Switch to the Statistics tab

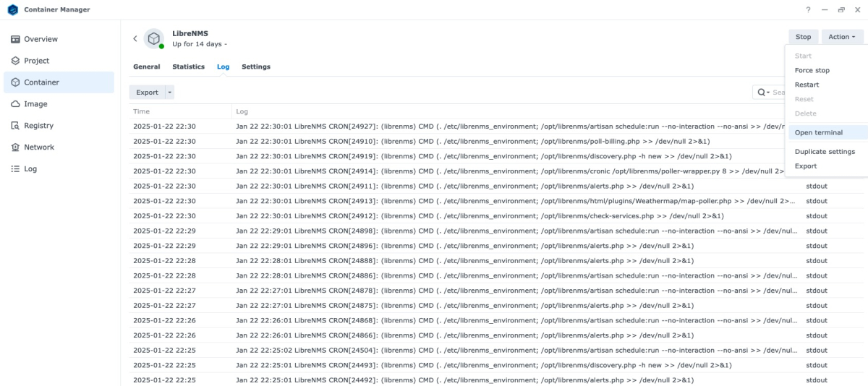click(188, 67)
